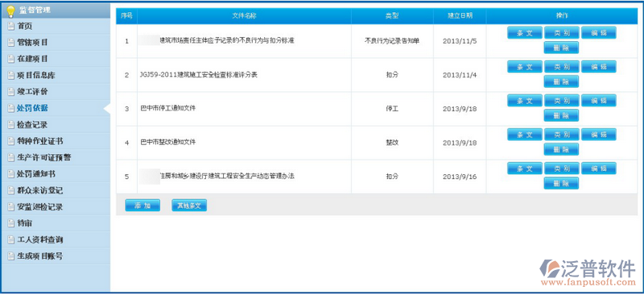Click the page icon beside 项目信息库
The height and width of the screenshot is (295, 644).
pos(11,76)
